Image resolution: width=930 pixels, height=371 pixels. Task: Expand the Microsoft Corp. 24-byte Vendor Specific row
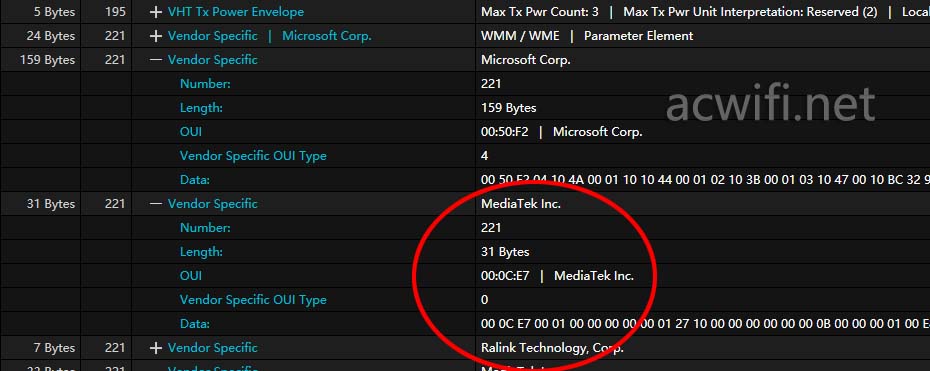coord(156,36)
